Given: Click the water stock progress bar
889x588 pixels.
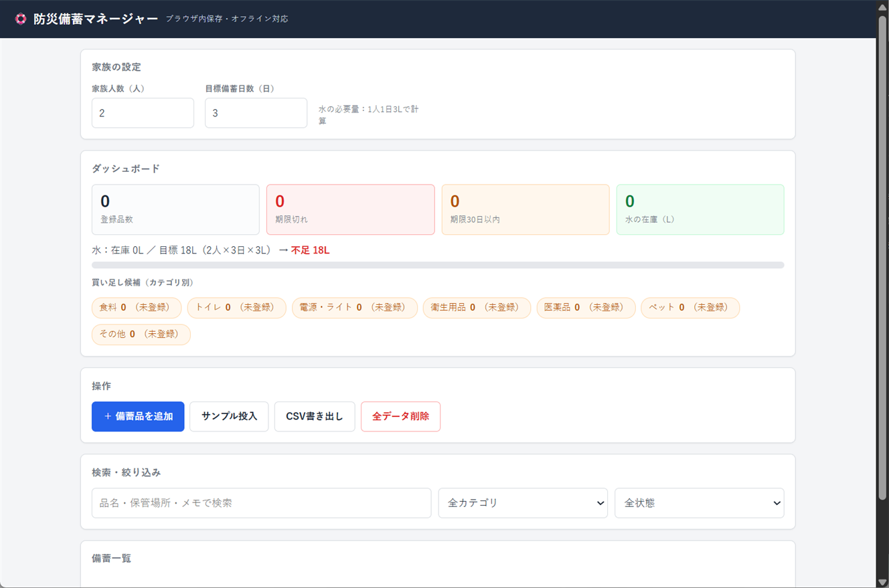Looking at the screenshot, I should [x=438, y=265].
